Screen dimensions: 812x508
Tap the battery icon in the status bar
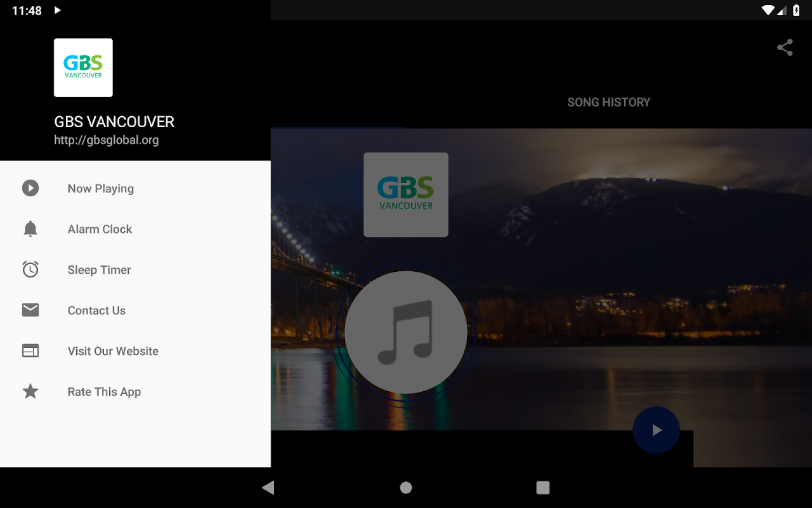pos(796,10)
